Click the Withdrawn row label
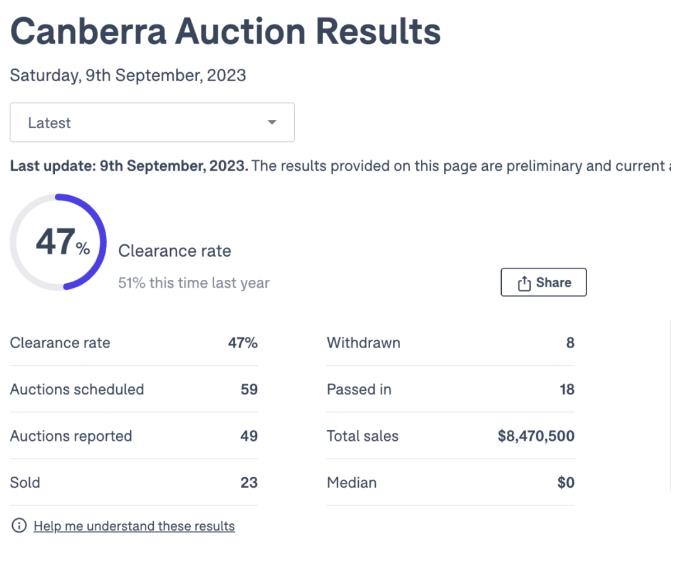The image size is (683, 563). pyautogui.click(x=363, y=343)
